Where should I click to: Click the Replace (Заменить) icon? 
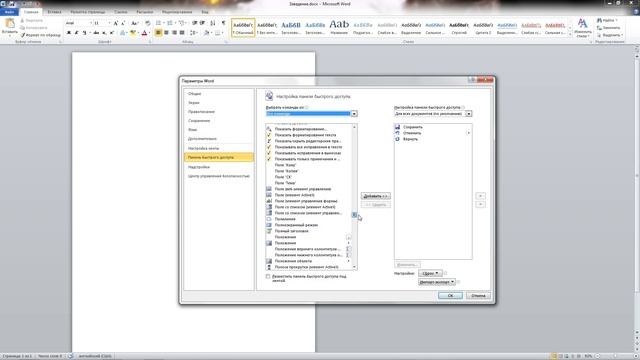(599, 28)
